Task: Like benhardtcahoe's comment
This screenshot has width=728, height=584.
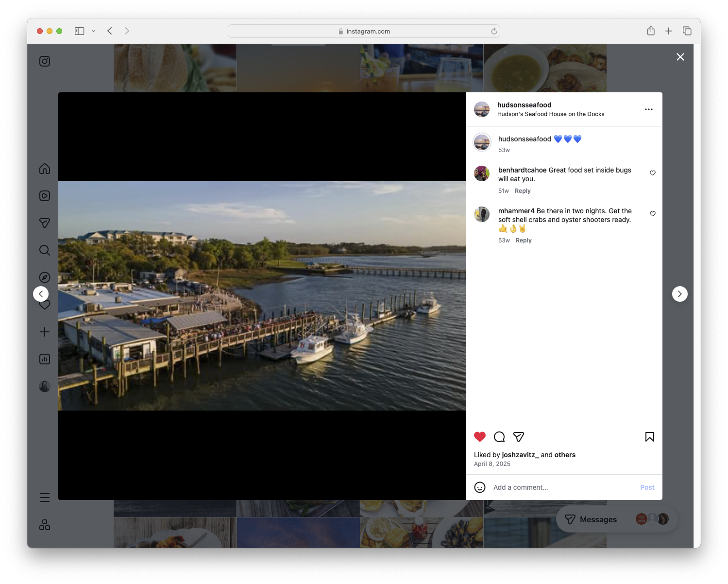Action: click(652, 172)
